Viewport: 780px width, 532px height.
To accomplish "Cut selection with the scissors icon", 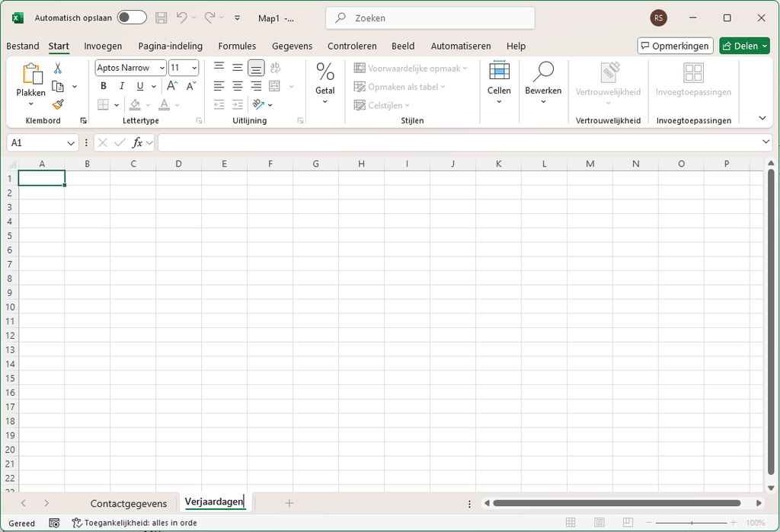I will pos(58,68).
